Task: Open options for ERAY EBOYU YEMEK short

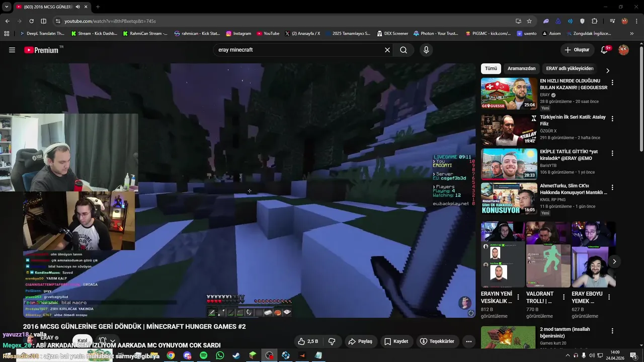Action: [609, 297]
